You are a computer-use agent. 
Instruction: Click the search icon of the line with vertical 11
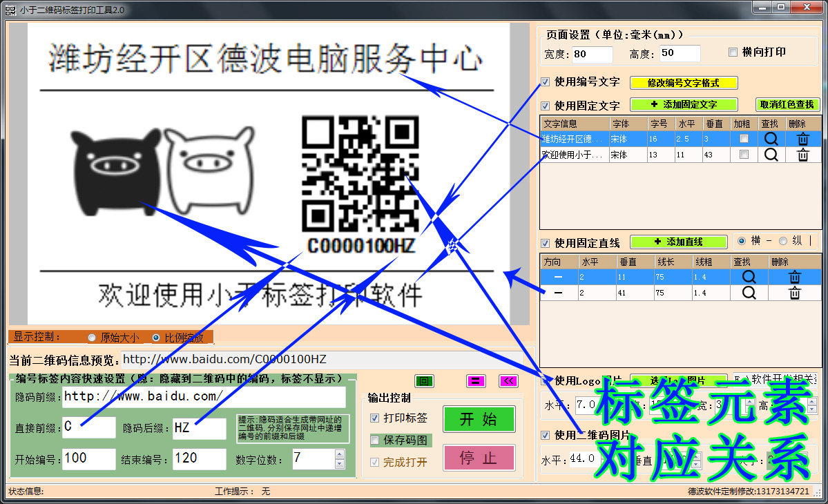click(749, 277)
